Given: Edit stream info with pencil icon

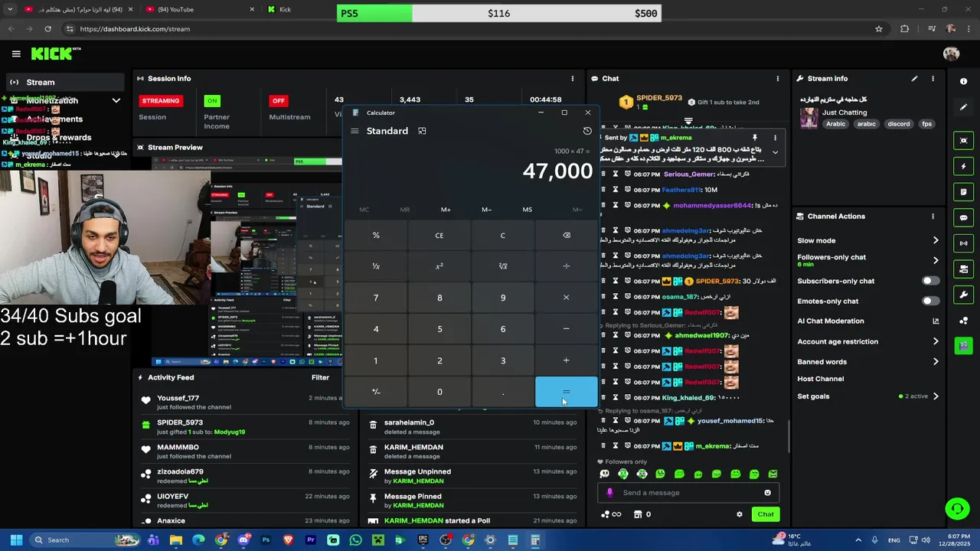Looking at the screenshot, I should [x=914, y=78].
